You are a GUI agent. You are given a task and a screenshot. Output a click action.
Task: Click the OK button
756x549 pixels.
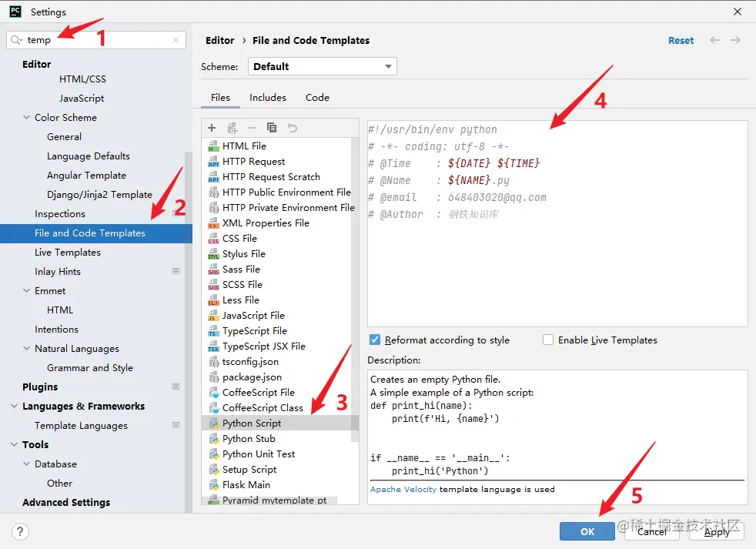(587, 531)
